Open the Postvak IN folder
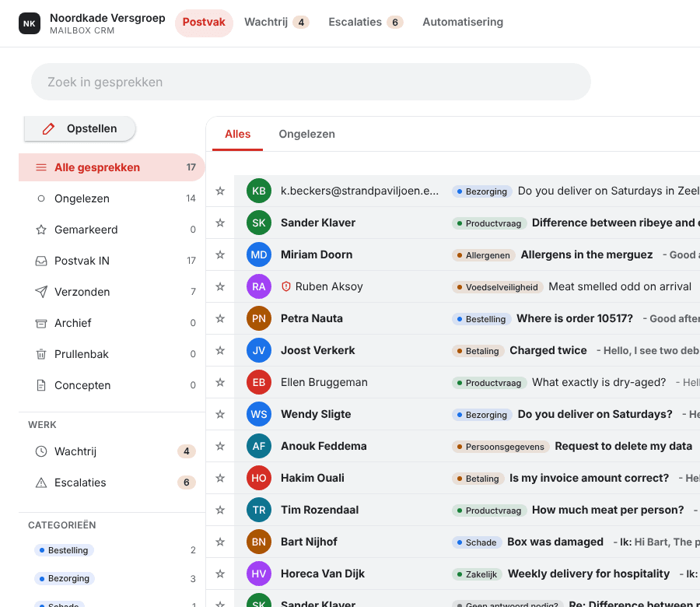Screen dimensions: 700x607 [x=111, y=261]
